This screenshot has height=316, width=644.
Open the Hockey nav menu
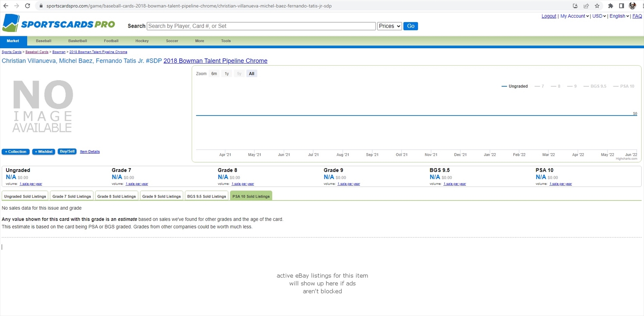[142, 41]
